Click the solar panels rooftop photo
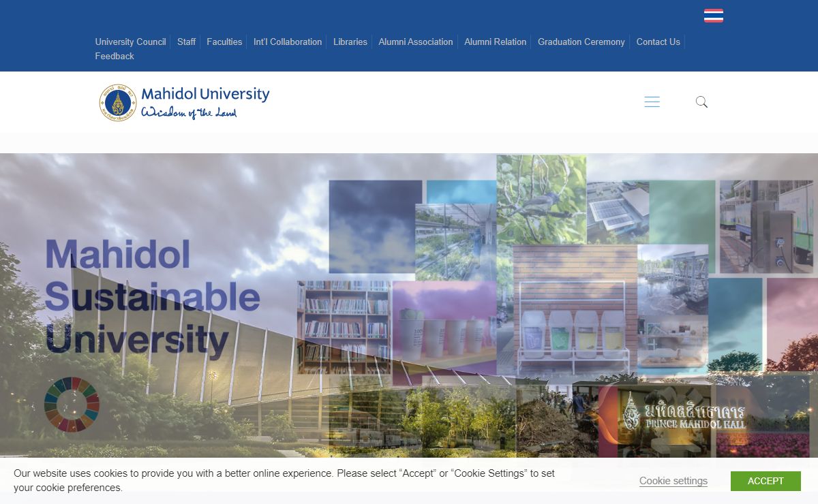This screenshot has height=504, width=818. (x=617, y=211)
